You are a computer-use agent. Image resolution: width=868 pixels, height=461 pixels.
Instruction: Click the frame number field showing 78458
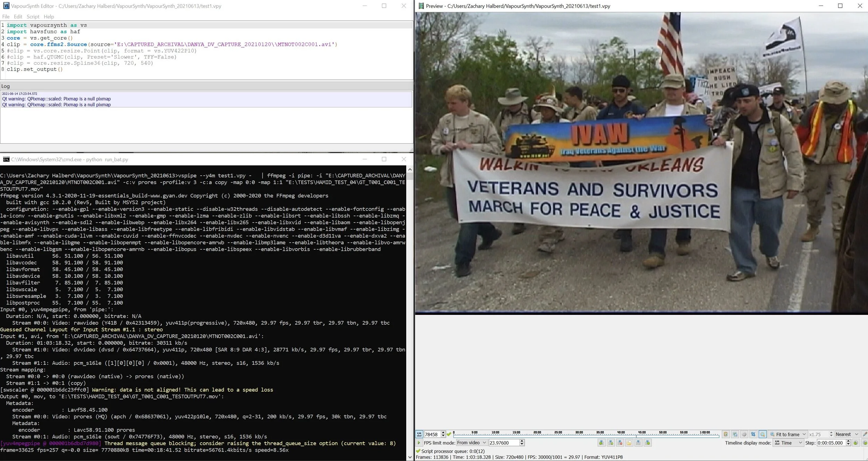(432, 434)
